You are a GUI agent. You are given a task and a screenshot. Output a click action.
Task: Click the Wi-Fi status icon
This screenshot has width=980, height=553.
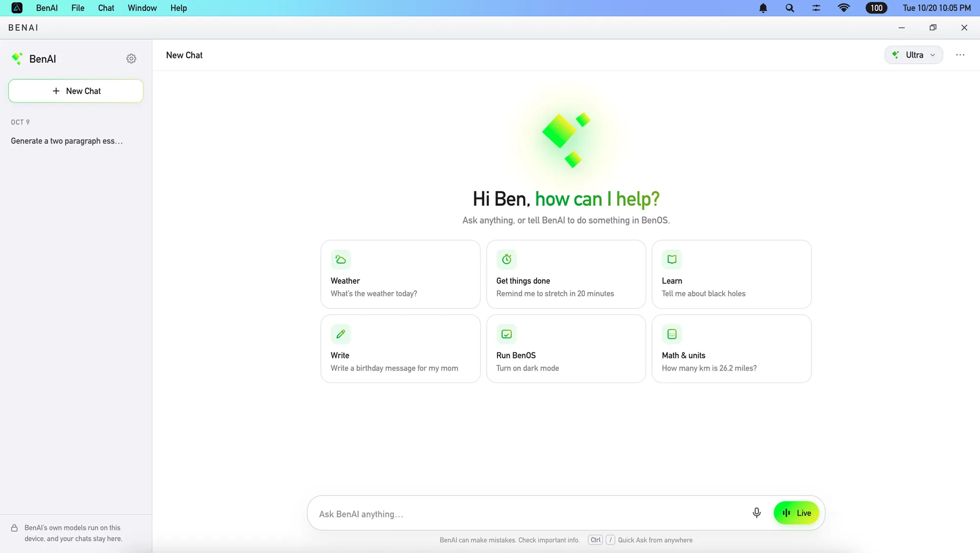(843, 8)
